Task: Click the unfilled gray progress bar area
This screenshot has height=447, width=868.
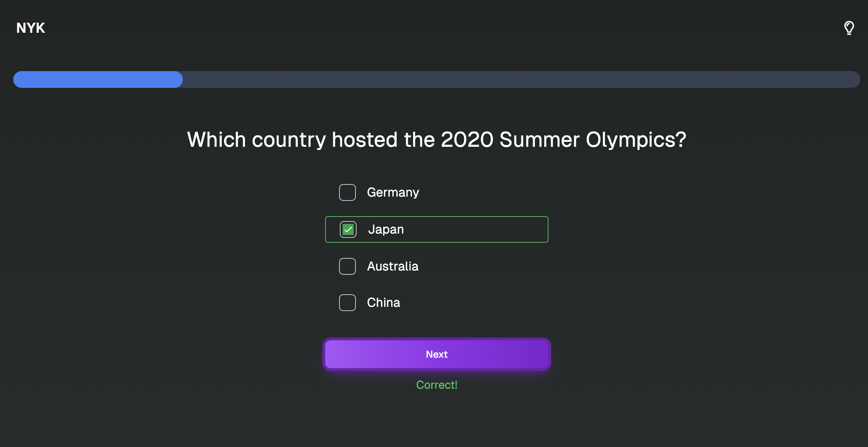Action: (522, 79)
